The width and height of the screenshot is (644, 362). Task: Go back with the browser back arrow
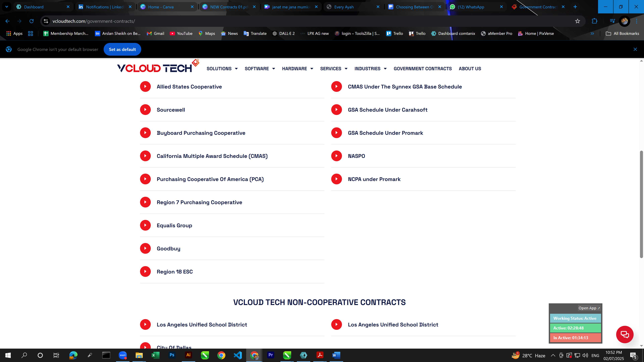click(8, 21)
